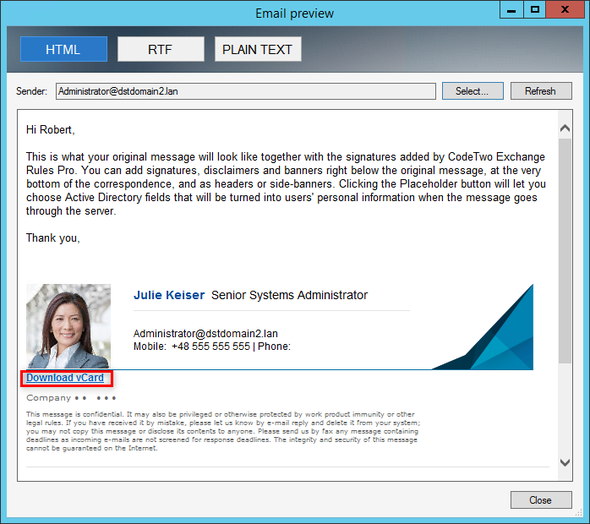The height and width of the screenshot is (524, 590).
Task: Minimize the Email preview window
Action: pyautogui.click(x=511, y=10)
